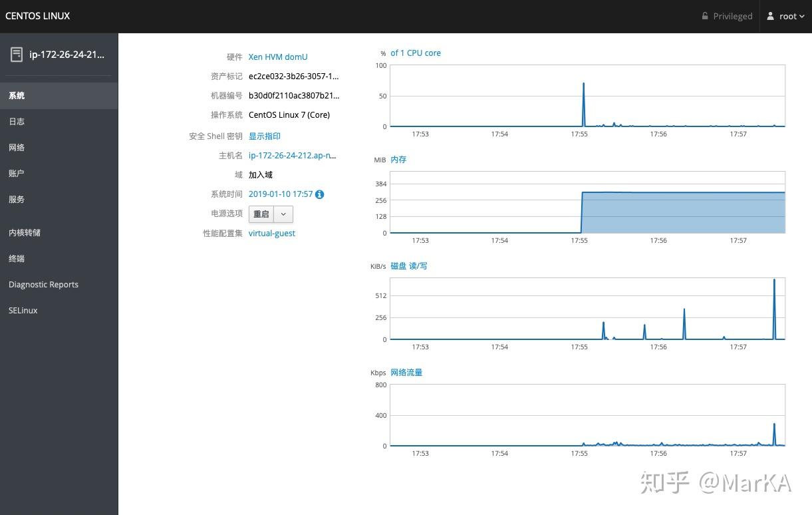812x515 pixels.
Task: Open the 终端 terminal page
Action: click(59, 259)
